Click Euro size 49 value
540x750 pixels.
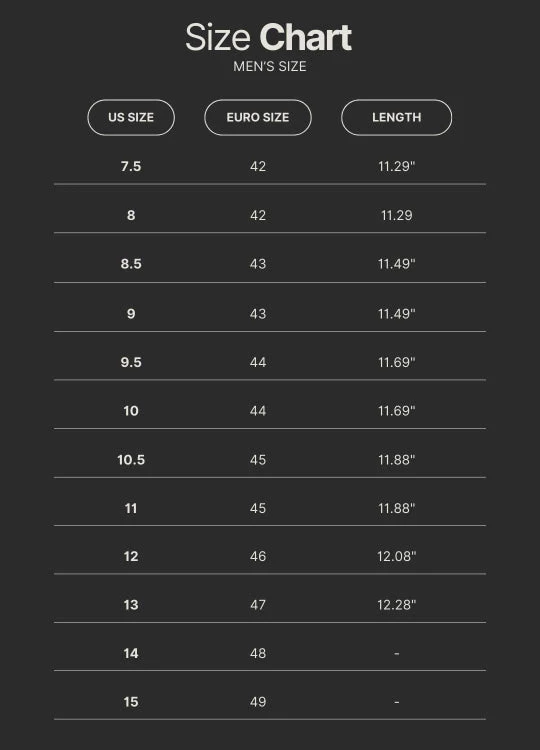tap(258, 702)
